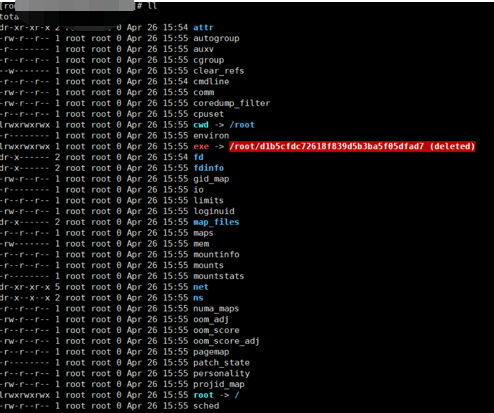The height and width of the screenshot is (413, 494).
Task: Select the 'loginuid' file entry
Action: 214,211
